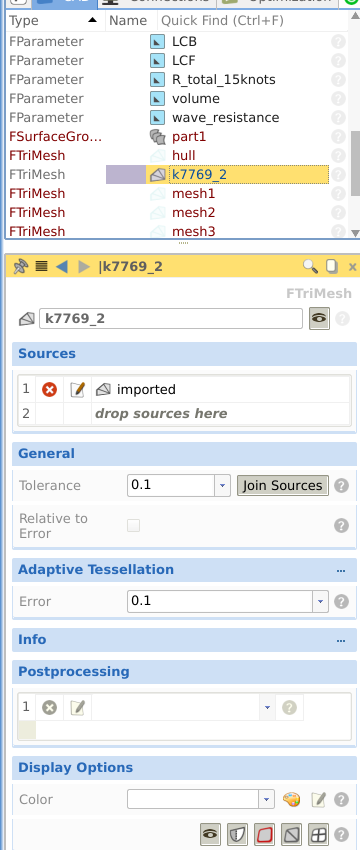This screenshot has width=360, height=850.
Task: Expand the Info section dots
Action: pyautogui.click(x=341, y=640)
